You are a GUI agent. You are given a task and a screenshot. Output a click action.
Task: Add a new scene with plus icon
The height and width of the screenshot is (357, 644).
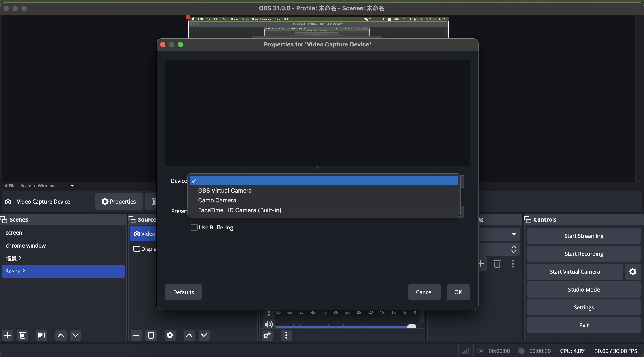click(8, 335)
